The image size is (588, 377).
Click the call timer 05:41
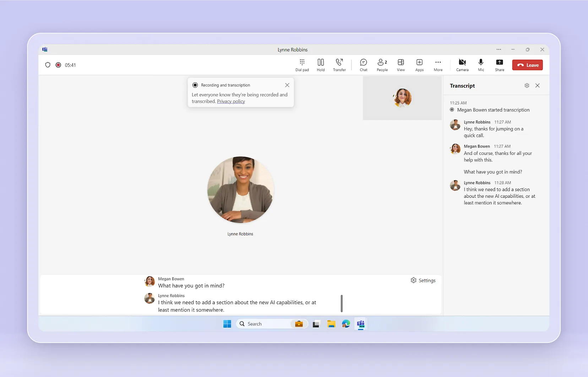(x=70, y=65)
